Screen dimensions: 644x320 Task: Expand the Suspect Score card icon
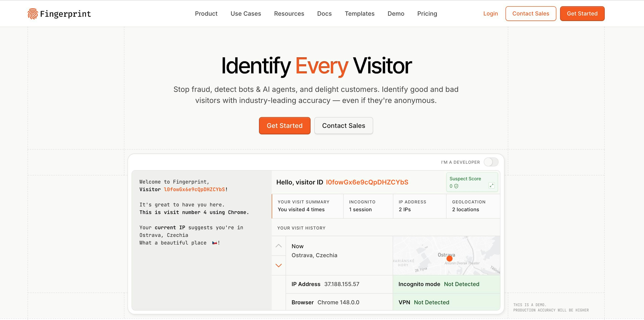(x=491, y=186)
